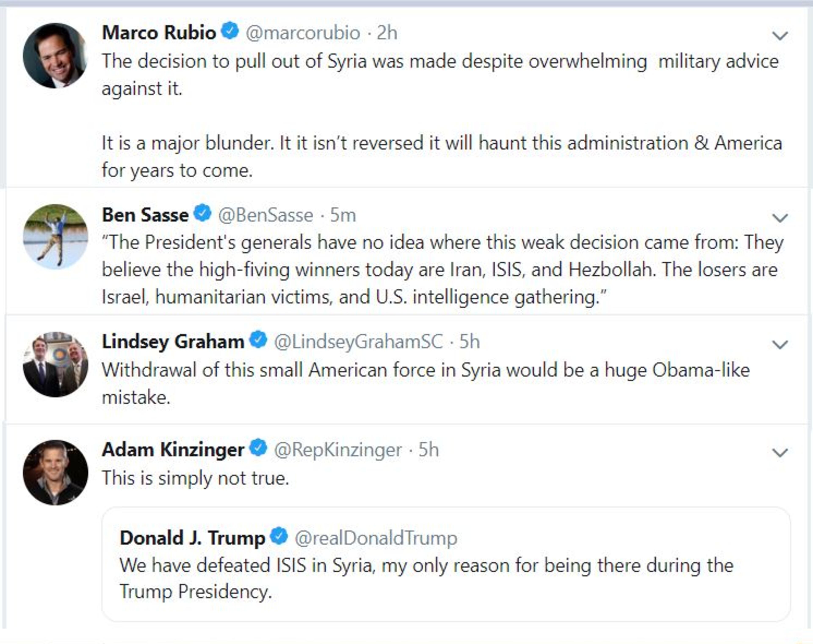This screenshot has height=644, width=813.
Task: Click Ben Sasse's verified badge
Action: pos(202,213)
